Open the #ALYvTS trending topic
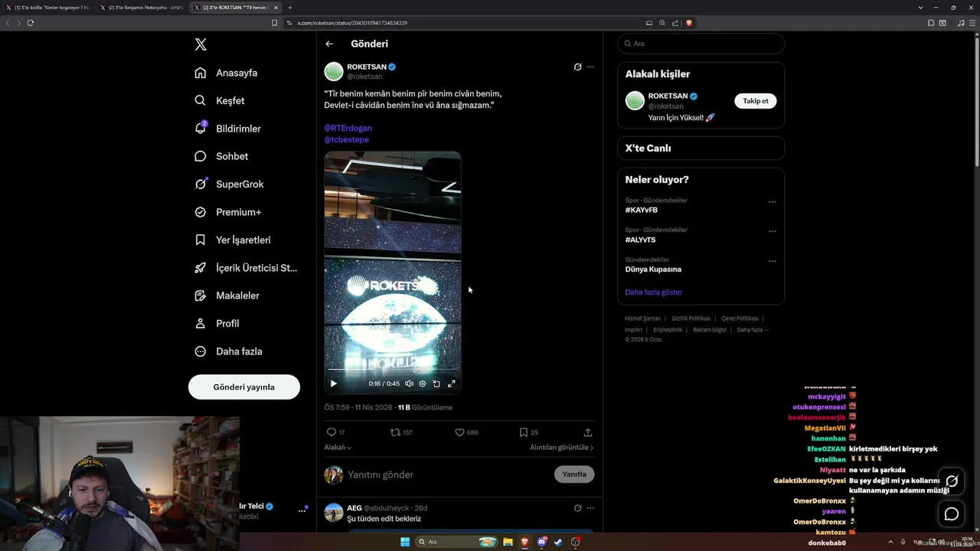The width and height of the screenshot is (980, 551). point(641,240)
